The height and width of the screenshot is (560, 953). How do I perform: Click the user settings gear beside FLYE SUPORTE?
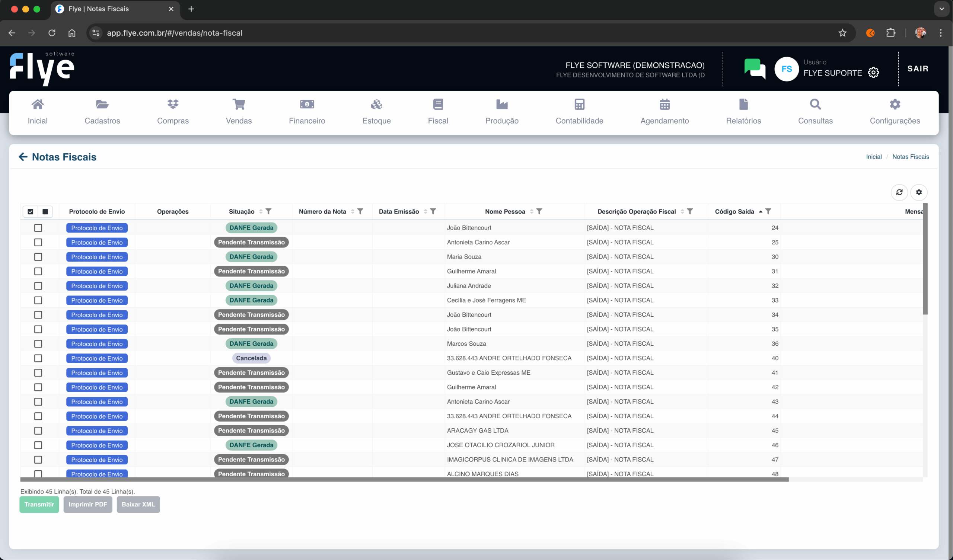[x=873, y=73]
